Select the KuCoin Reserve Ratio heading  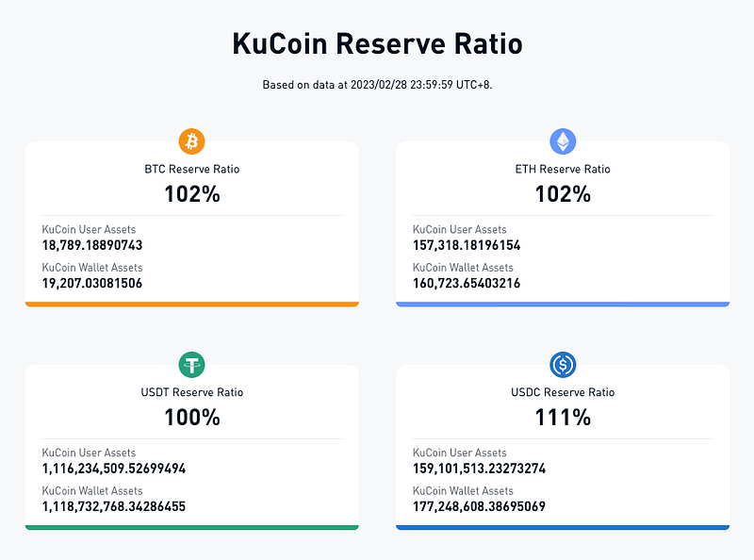click(377, 43)
